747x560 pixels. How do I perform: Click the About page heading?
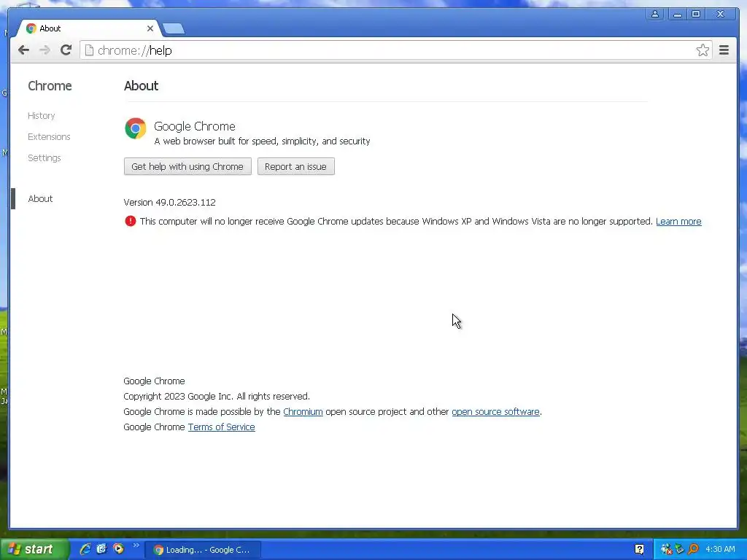coord(141,86)
